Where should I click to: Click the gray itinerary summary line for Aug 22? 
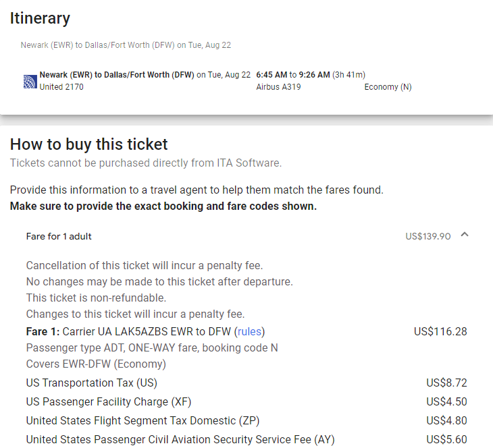pos(126,45)
